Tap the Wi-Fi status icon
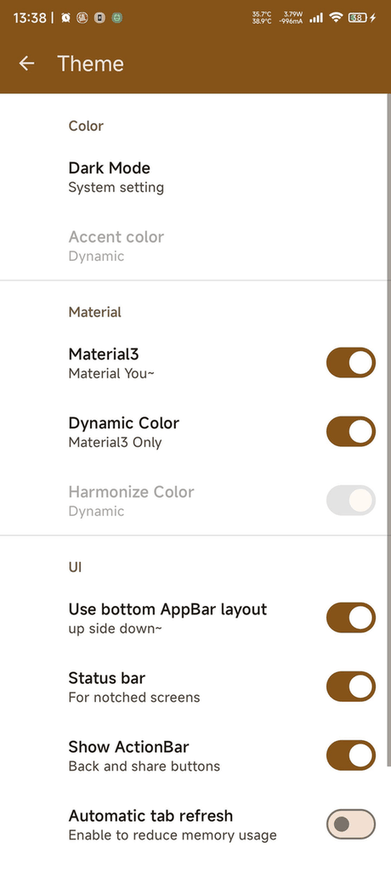The height and width of the screenshot is (871, 391). point(335,18)
